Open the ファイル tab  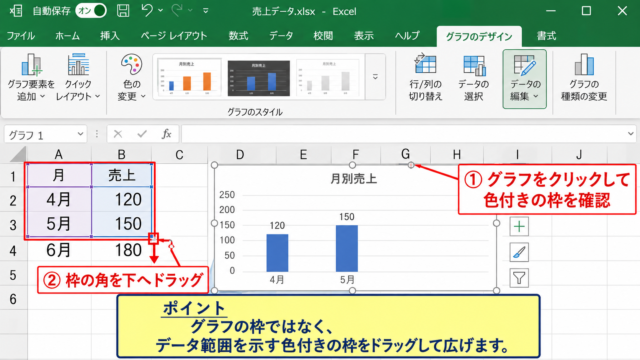[x=20, y=36]
